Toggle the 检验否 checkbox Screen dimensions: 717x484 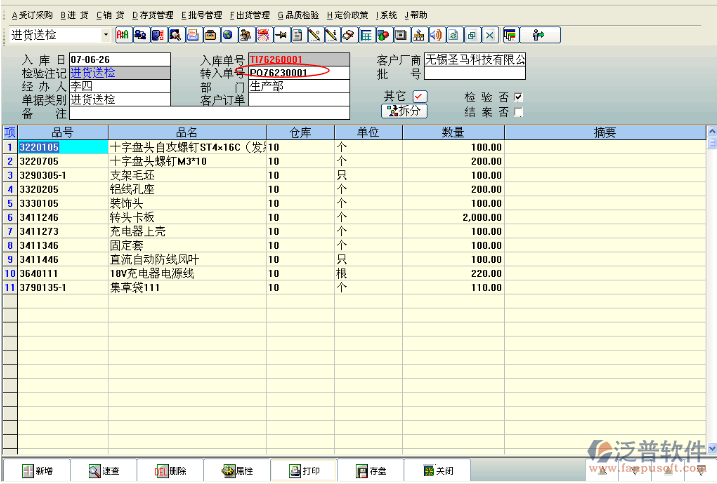point(518,97)
